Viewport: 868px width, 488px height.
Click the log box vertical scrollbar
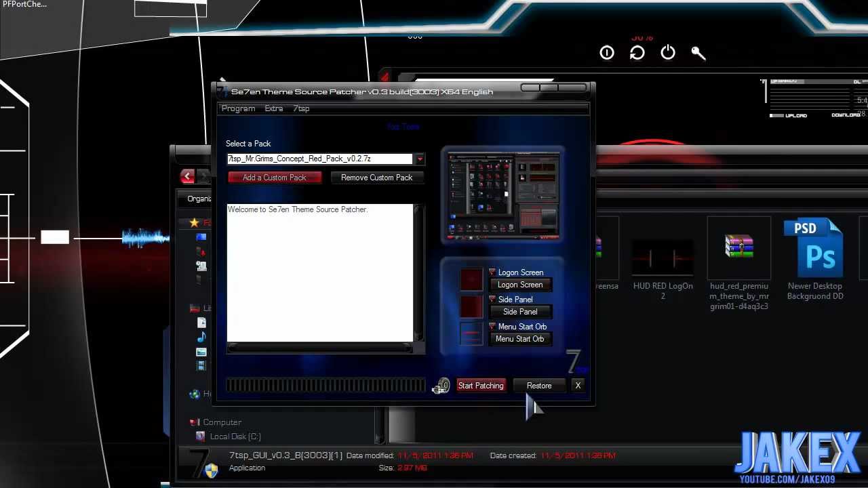(419, 273)
